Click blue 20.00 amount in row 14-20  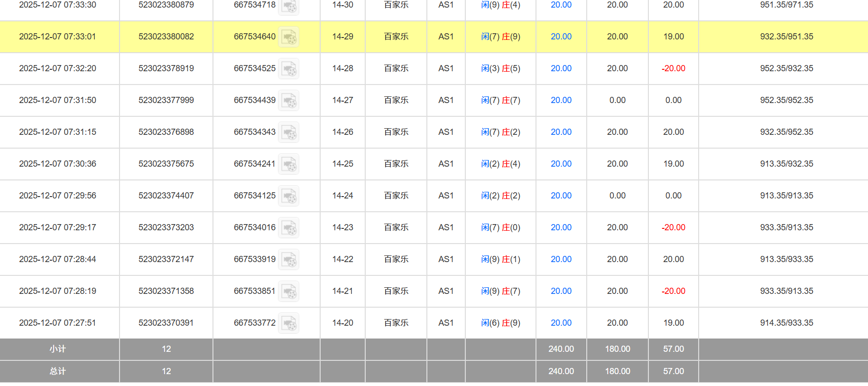coord(561,323)
